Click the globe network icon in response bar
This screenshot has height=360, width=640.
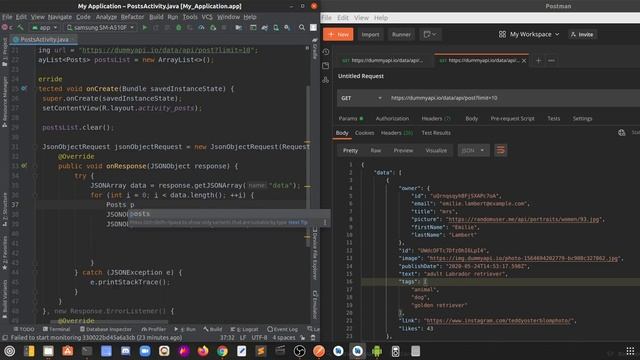[621, 133]
